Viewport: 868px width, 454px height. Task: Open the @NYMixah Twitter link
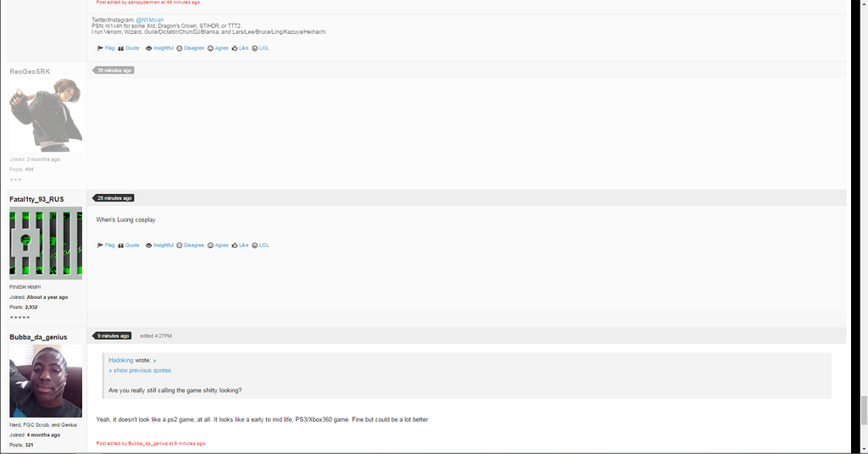pos(149,20)
